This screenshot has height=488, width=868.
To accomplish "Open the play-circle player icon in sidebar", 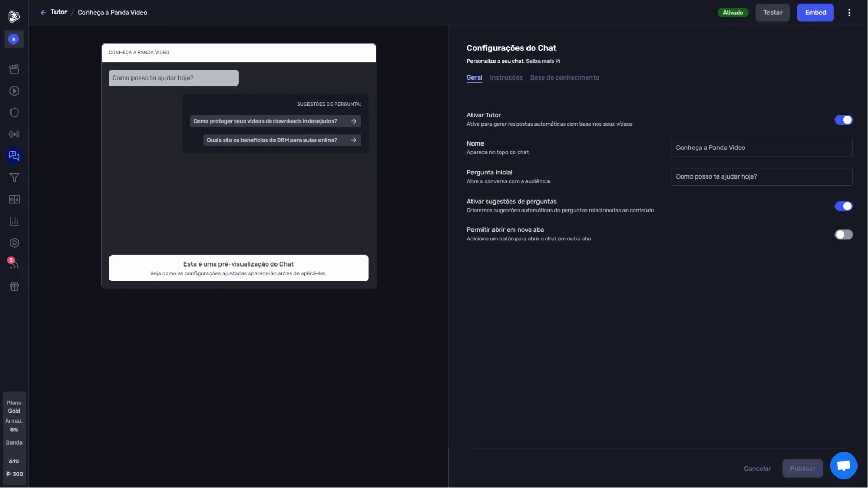I will coord(14,91).
